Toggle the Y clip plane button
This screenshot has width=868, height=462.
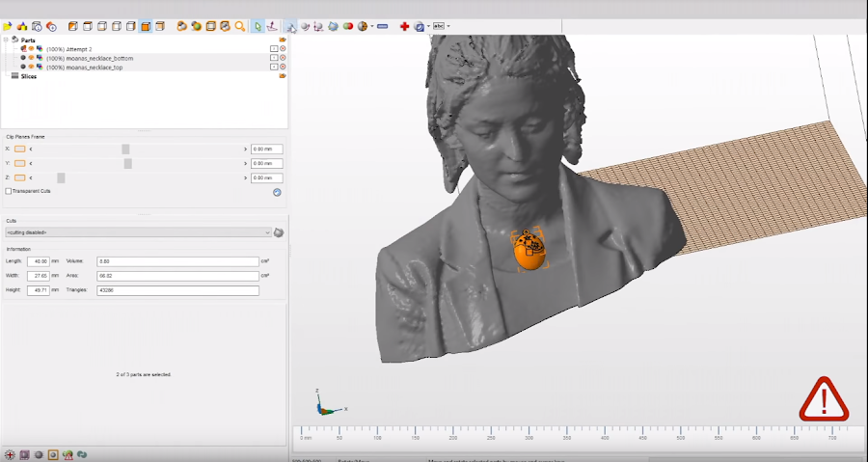tap(20, 163)
